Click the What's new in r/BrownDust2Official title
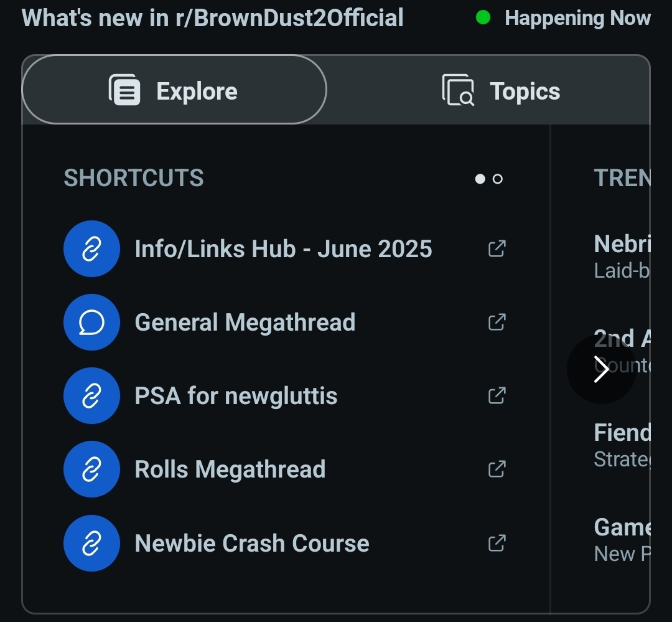 pyautogui.click(x=213, y=18)
